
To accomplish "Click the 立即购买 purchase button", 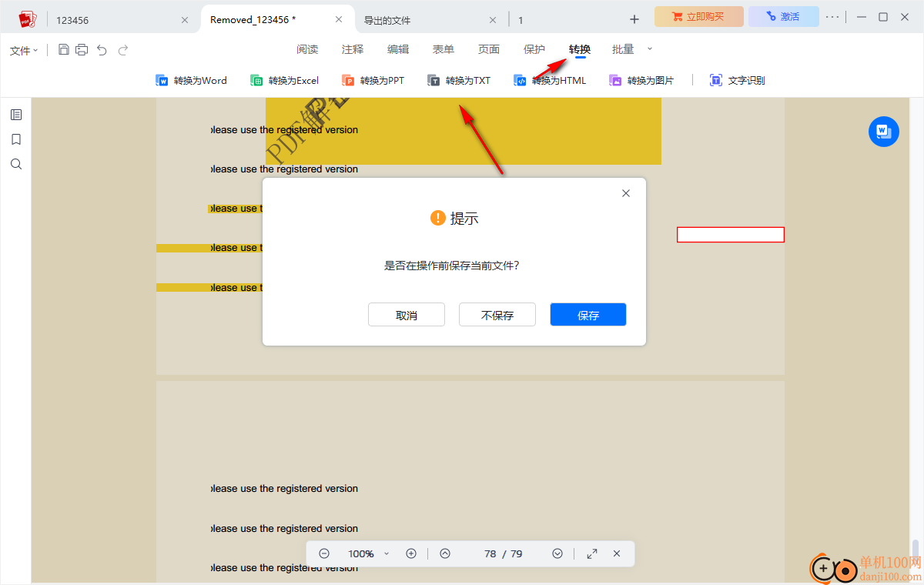I will (699, 17).
